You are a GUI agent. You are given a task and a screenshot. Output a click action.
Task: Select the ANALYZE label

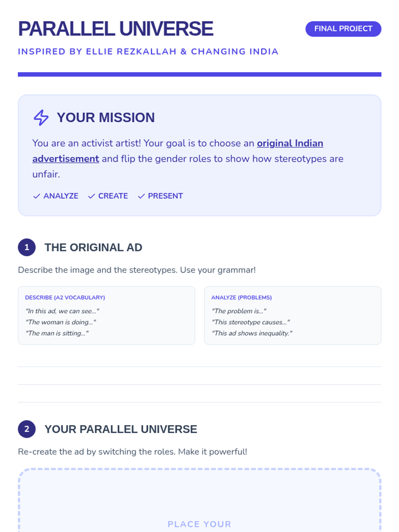(x=61, y=196)
